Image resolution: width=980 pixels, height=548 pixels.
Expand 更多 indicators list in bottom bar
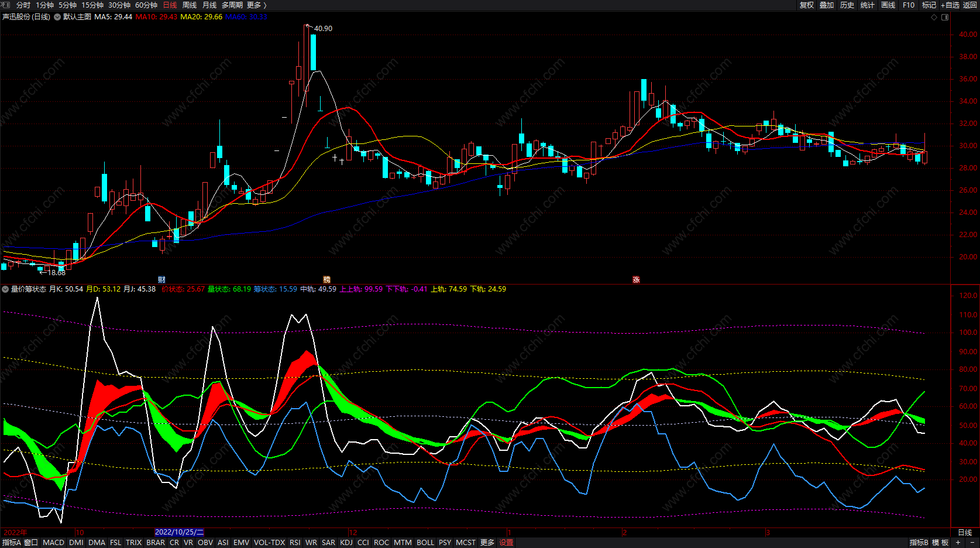(x=487, y=543)
